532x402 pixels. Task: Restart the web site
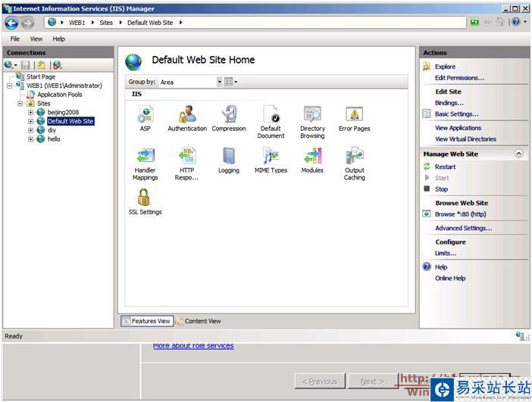(445, 167)
